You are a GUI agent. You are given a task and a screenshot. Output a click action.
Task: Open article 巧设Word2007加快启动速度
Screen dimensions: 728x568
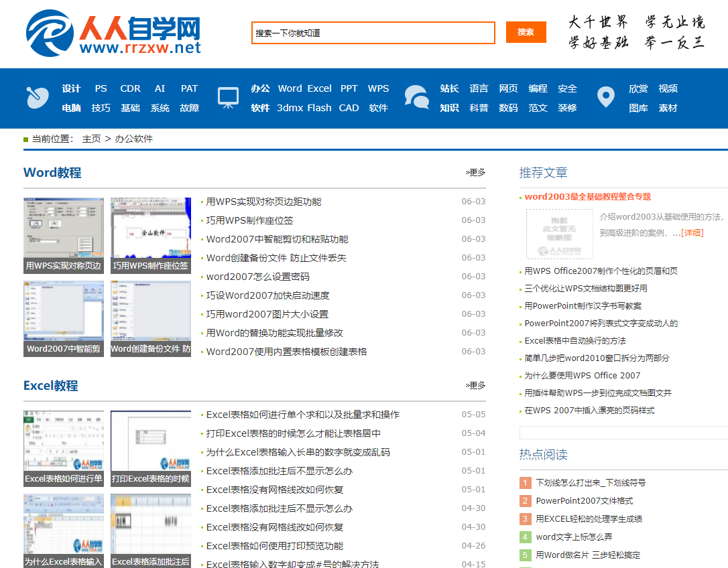268,295
